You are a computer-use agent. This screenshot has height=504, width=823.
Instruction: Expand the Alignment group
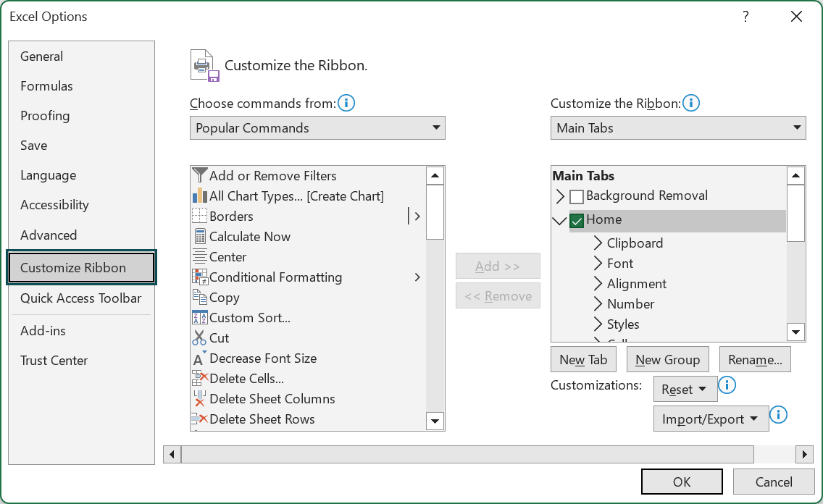[597, 284]
